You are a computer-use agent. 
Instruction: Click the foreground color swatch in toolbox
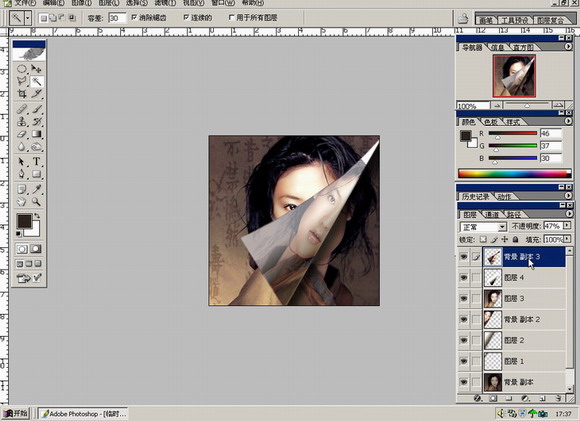(x=24, y=221)
